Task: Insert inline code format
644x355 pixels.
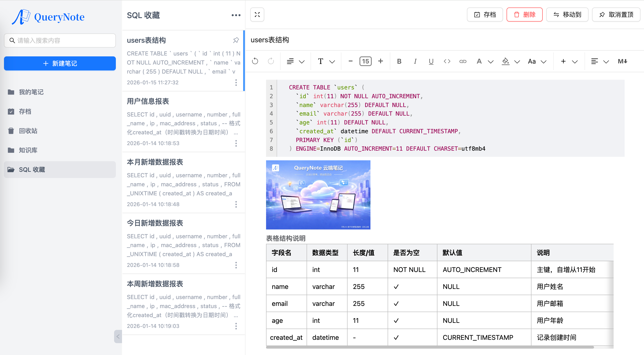Action: [x=447, y=61]
